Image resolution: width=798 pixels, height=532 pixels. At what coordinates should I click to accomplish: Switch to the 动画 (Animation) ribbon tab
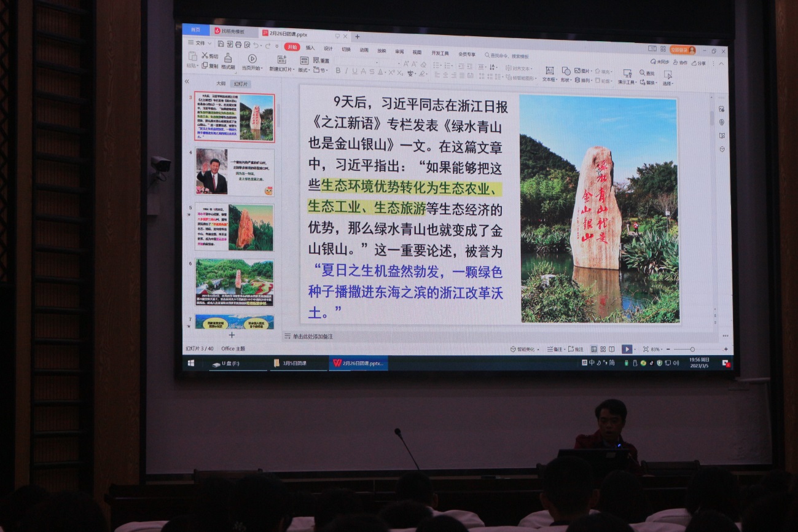tap(364, 50)
